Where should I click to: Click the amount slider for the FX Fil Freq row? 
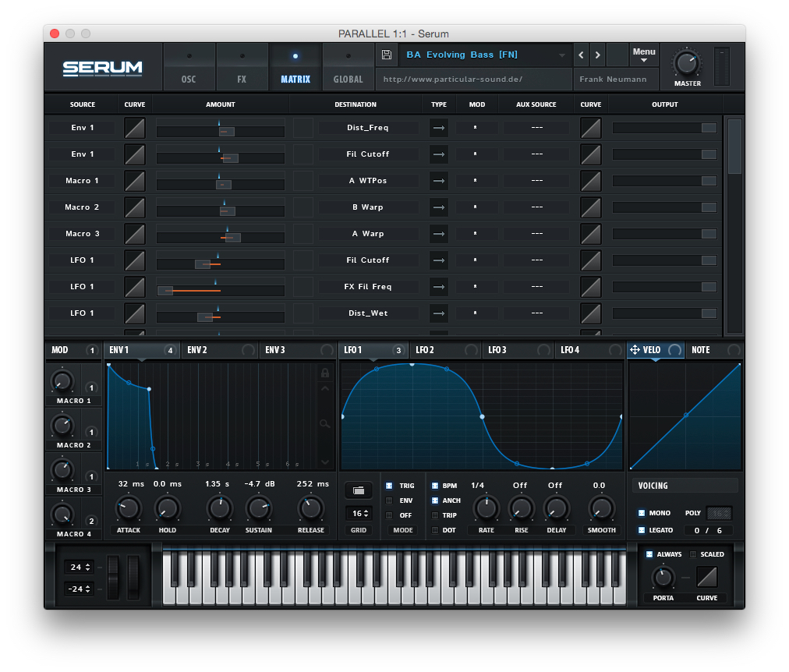click(x=221, y=291)
